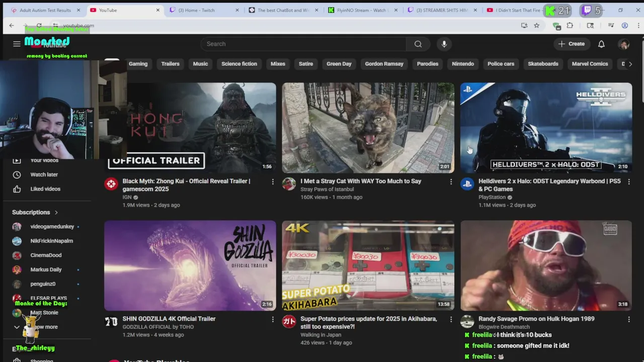Open the stray cat video thumbnail
Viewport: 644px width, 362px height.
coord(368,128)
